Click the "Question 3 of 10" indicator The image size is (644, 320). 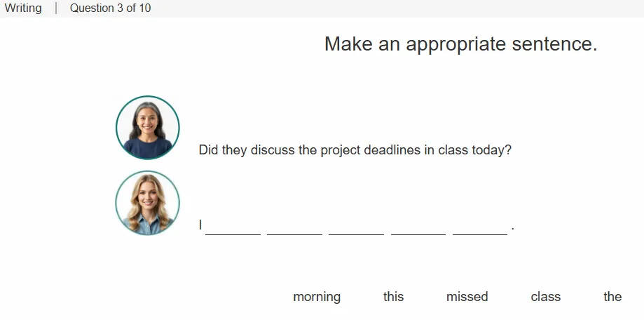coord(110,8)
